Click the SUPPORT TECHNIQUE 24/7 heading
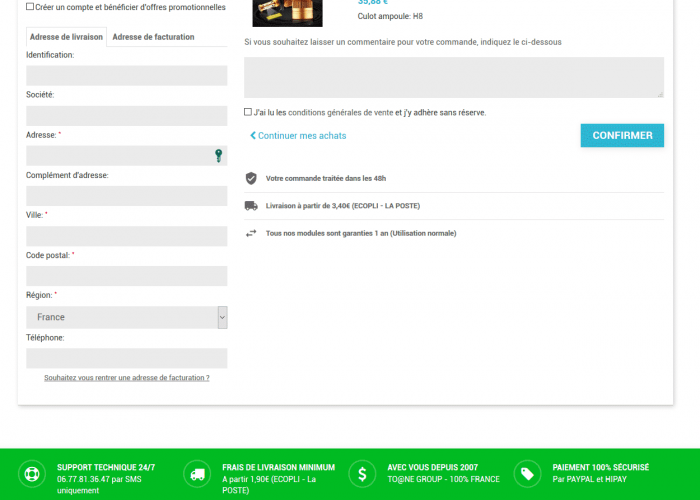The height and width of the screenshot is (500, 700). tap(106, 467)
